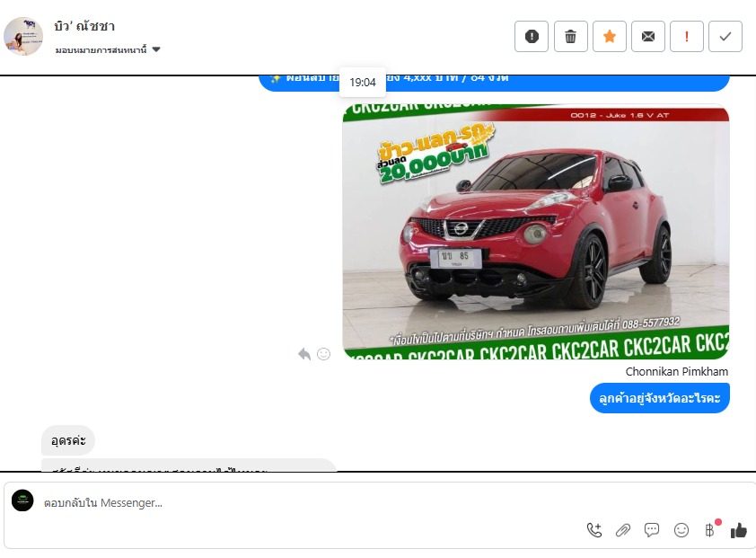The width and height of the screenshot is (756, 558).
Task: Reply to the car image message
Action: pyautogui.click(x=304, y=354)
